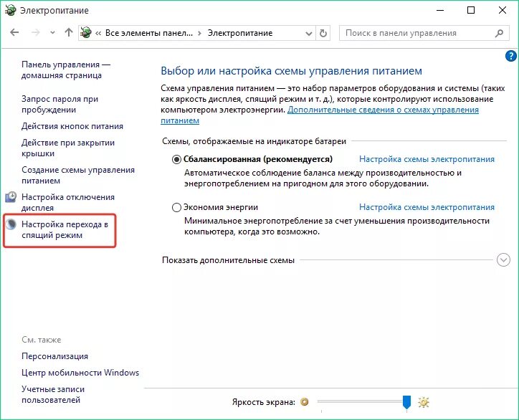Open "Настройка перехода в спящий режим" link
The width and height of the screenshot is (519, 420).
65,229
